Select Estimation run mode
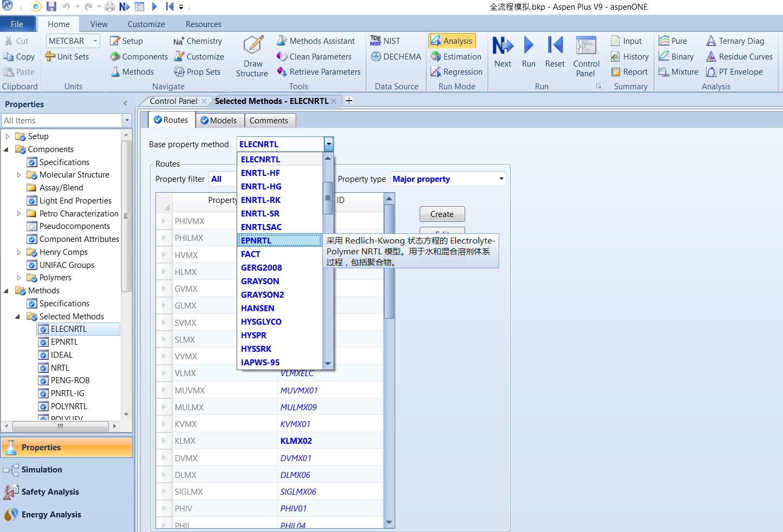The width and height of the screenshot is (783, 532). [456, 56]
